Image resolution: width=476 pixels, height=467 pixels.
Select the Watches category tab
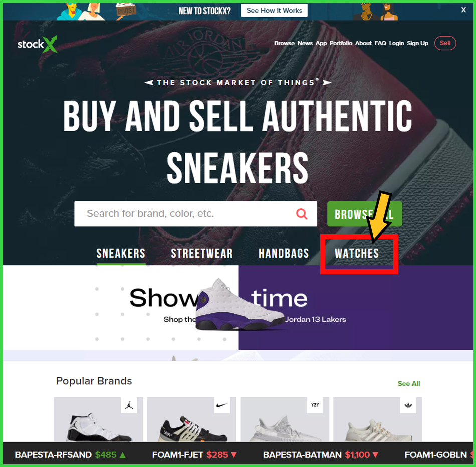tap(357, 253)
